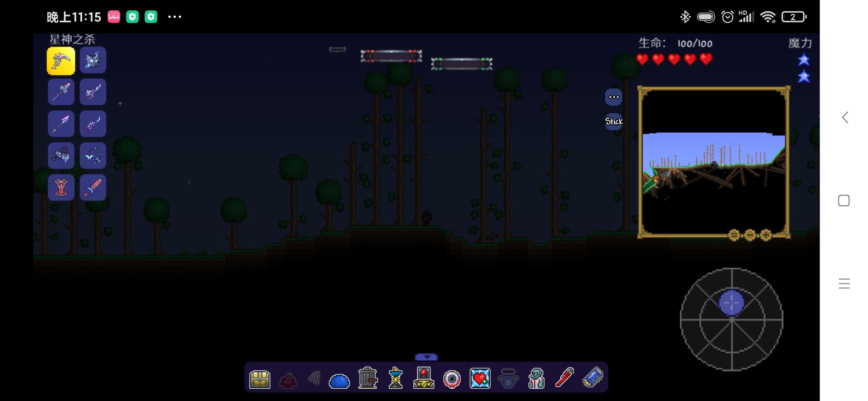Tap the Eye of Cthulhu icon
The width and height of the screenshot is (868, 401).
click(x=452, y=379)
